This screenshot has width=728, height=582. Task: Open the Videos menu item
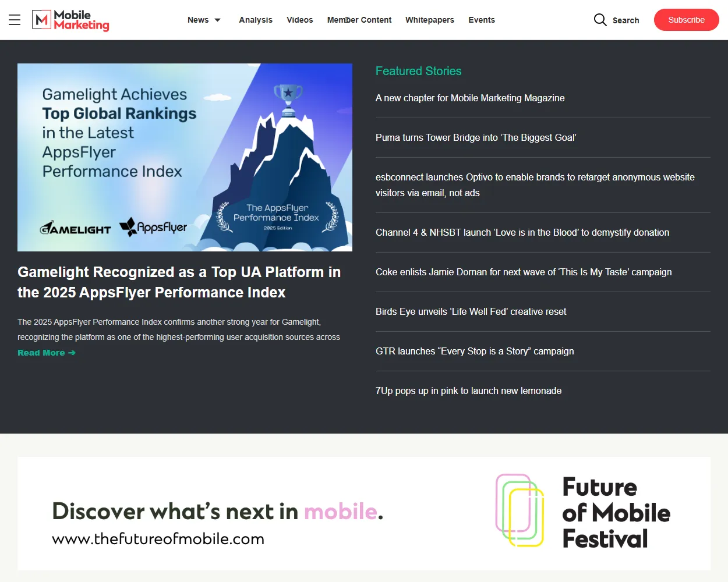[300, 20]
